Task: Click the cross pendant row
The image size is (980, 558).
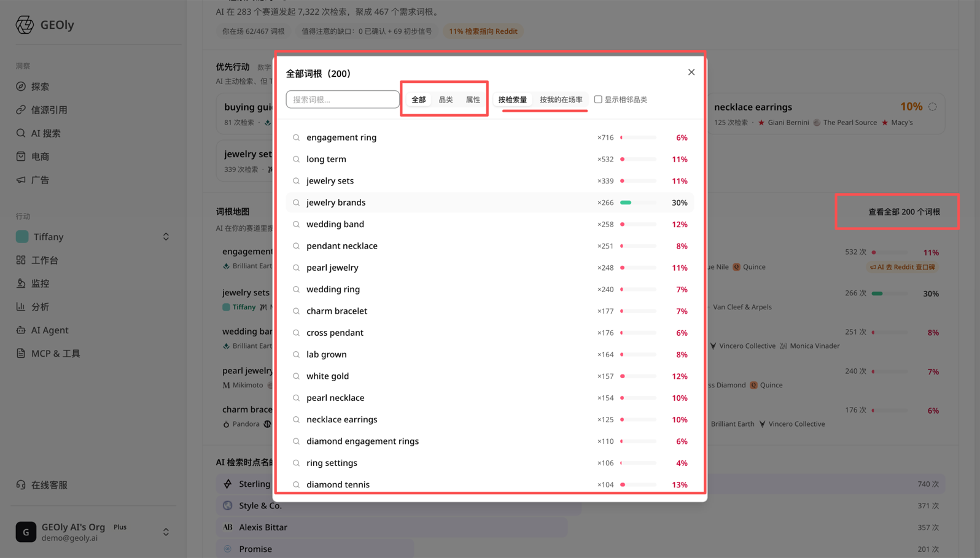Action: [x=489, y=333]
